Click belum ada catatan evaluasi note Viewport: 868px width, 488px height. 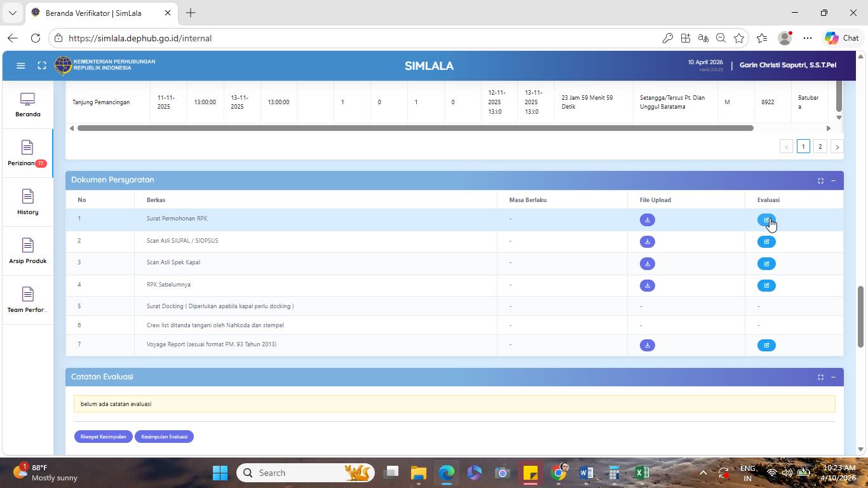pos(454,404)
